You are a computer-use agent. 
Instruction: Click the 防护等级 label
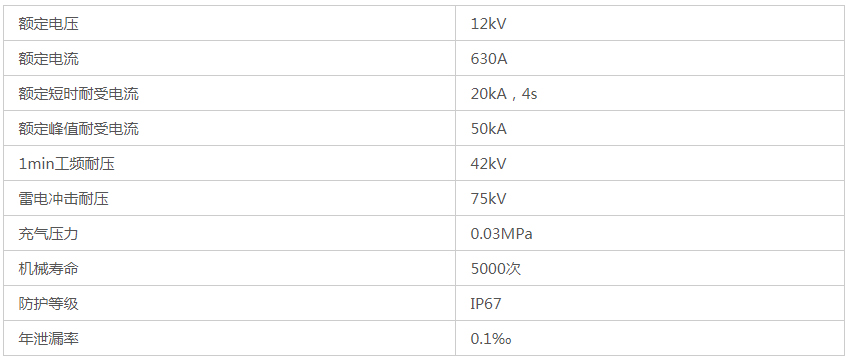point(48,304)
